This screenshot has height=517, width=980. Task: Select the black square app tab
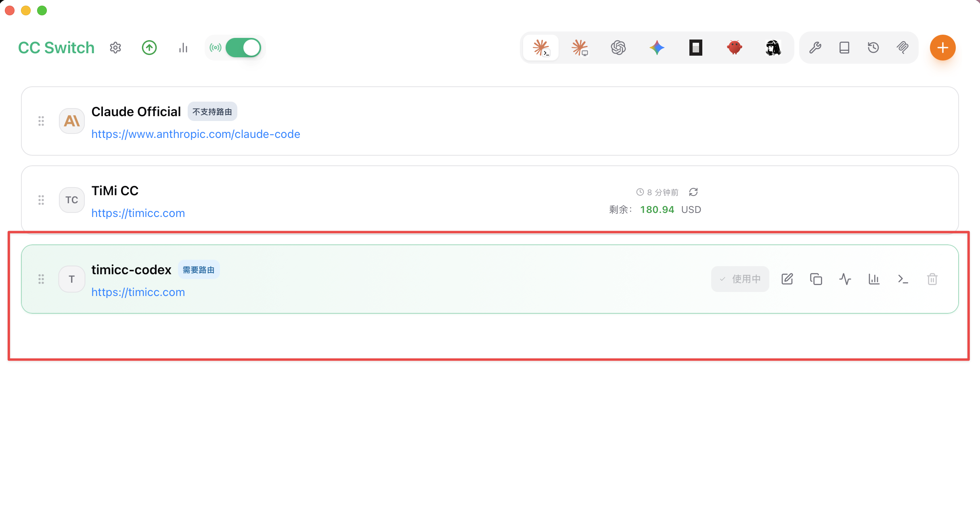[x=696, y=48]
